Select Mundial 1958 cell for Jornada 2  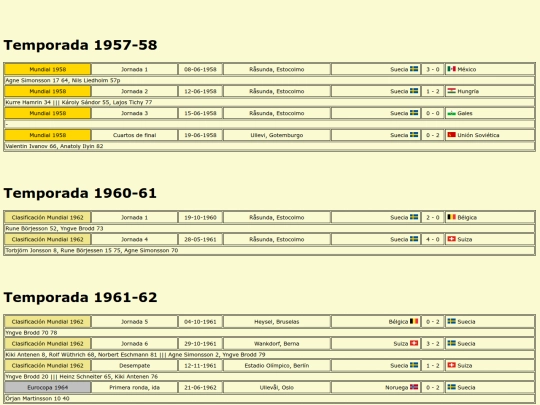point(48,91)
